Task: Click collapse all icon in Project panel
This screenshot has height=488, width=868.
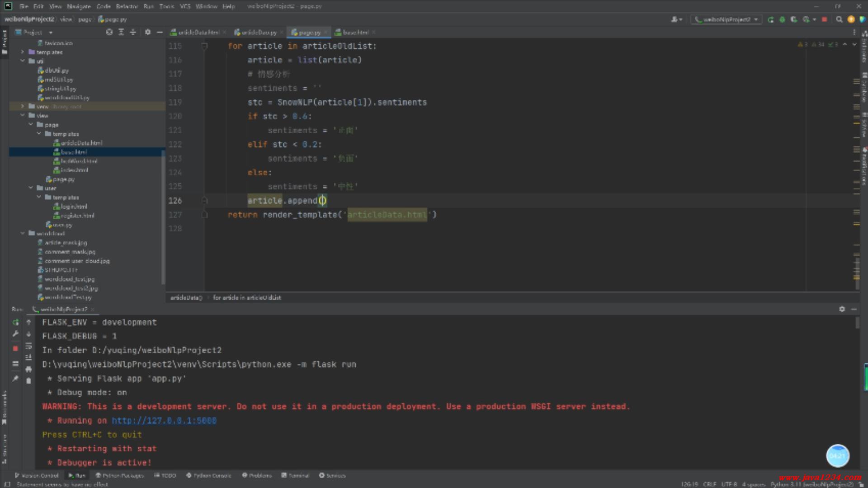Action: click(133, 32)
